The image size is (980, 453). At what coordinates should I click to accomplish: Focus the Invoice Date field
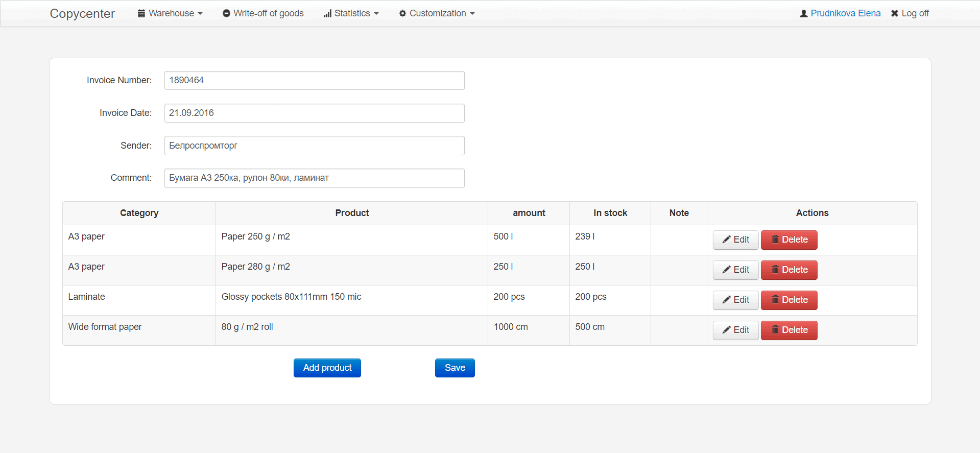315,113
